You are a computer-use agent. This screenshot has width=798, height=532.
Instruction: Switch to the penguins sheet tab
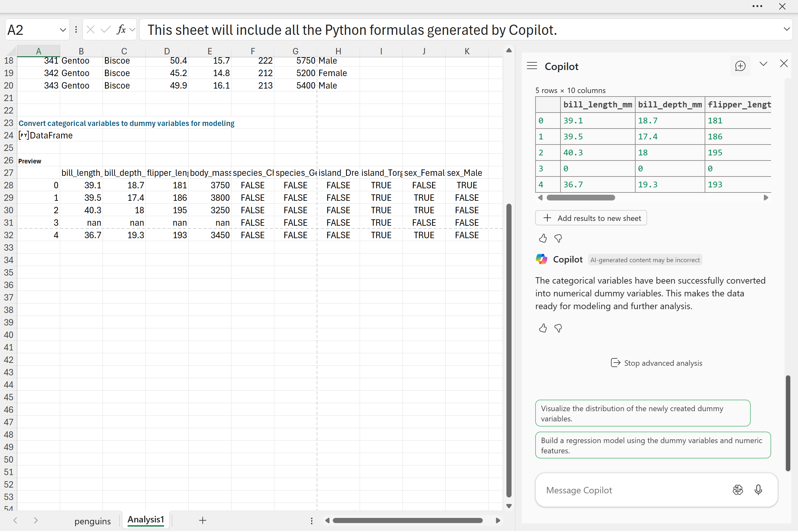tap(92, 521)
